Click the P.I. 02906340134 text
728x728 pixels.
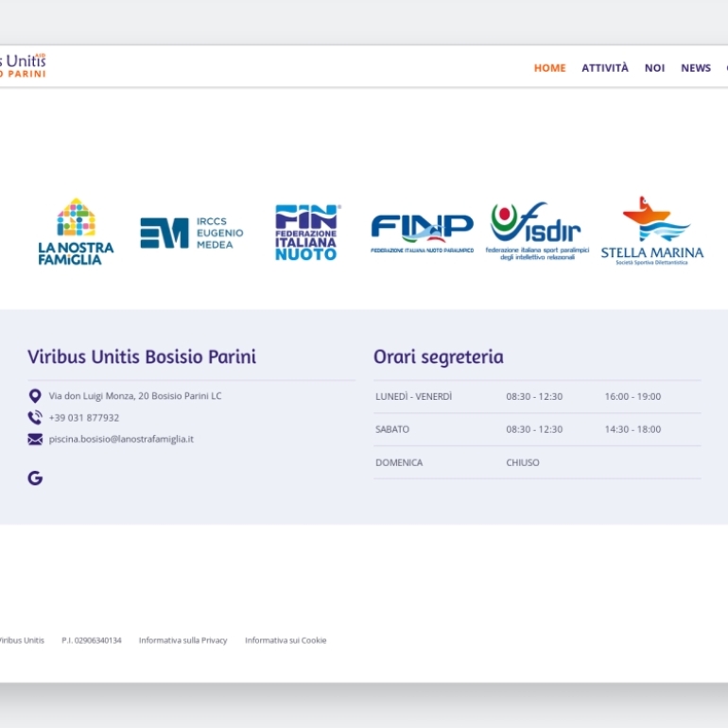click(92, 640)
